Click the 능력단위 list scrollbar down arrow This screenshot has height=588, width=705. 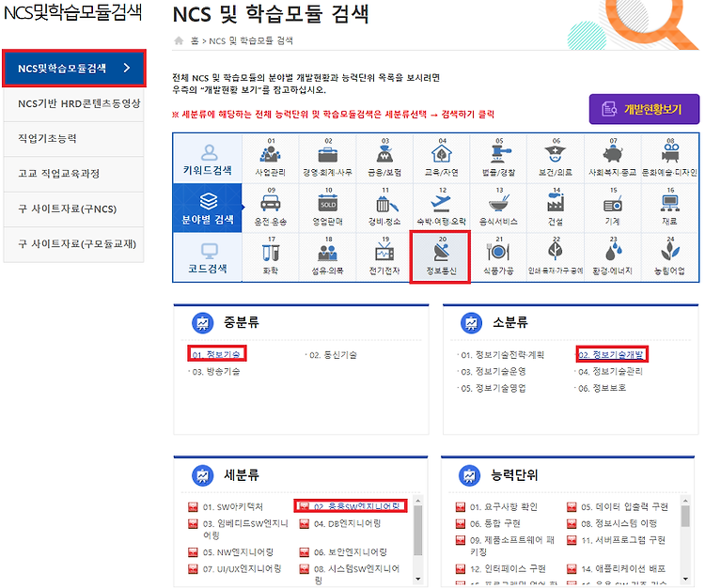(685, 579)
